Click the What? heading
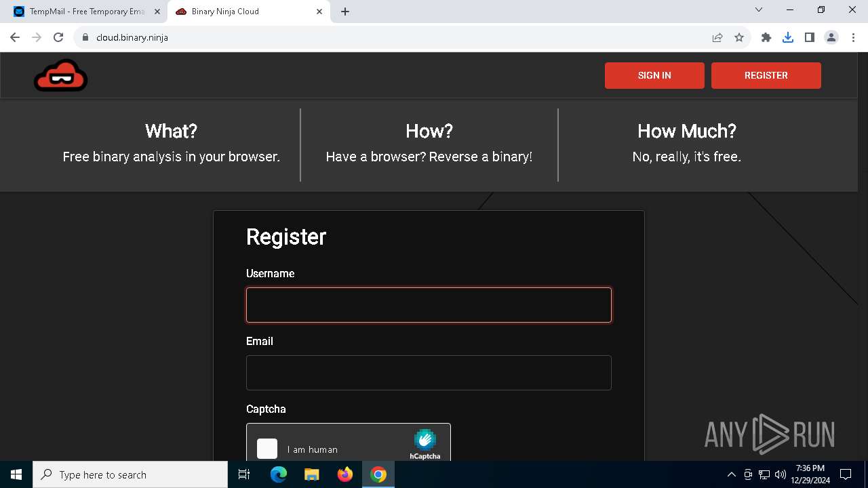 171,131
